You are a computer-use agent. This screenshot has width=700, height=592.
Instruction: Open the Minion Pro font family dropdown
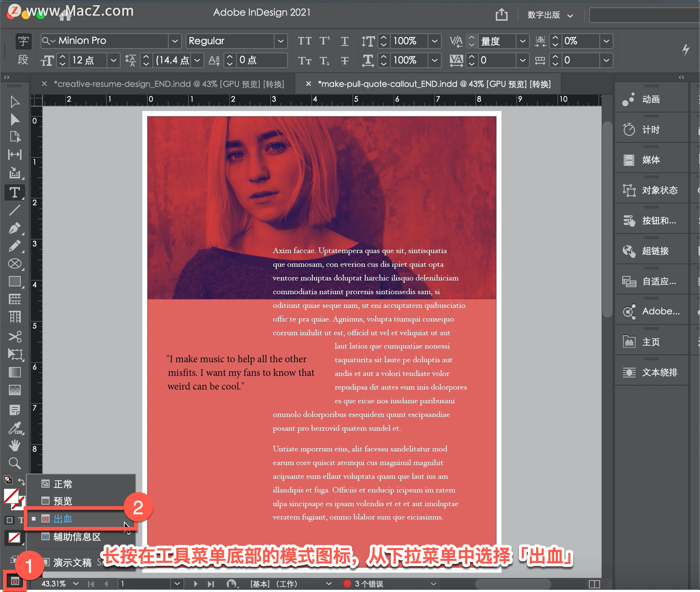coord(175,41)
